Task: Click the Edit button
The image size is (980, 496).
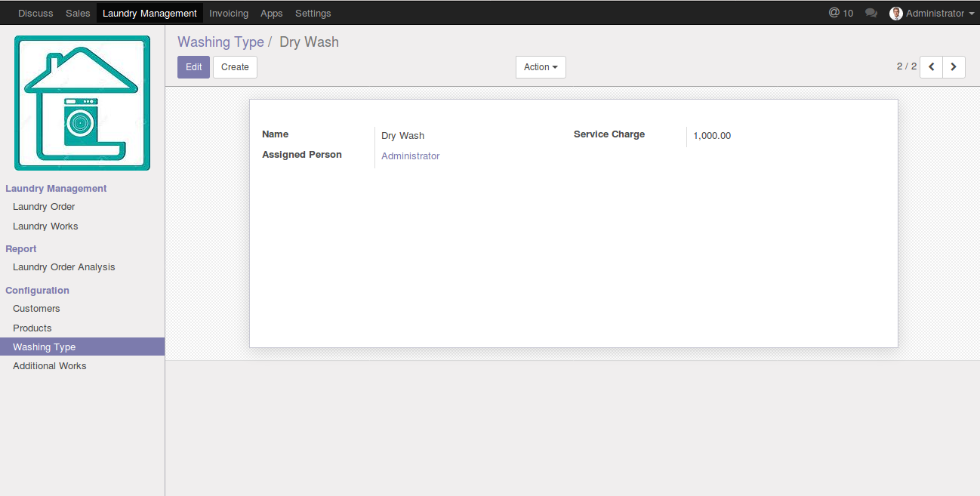Action: (193, 67)
